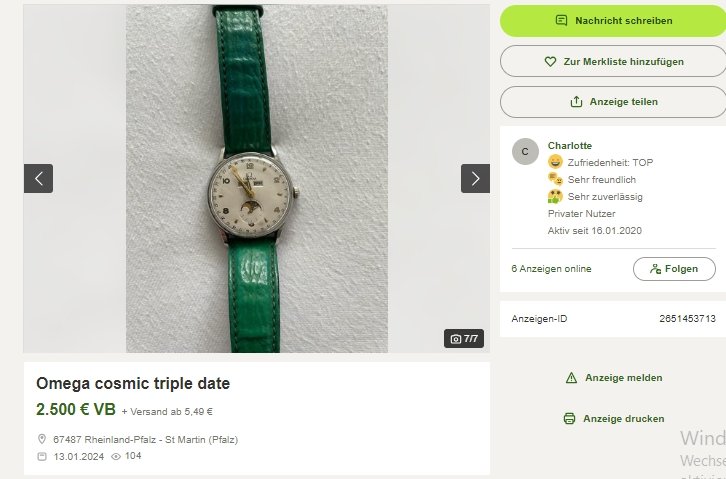726x479 pixels.
Task: Click the share icon in Anzeige teilen
Action: [x=576, y=101]
